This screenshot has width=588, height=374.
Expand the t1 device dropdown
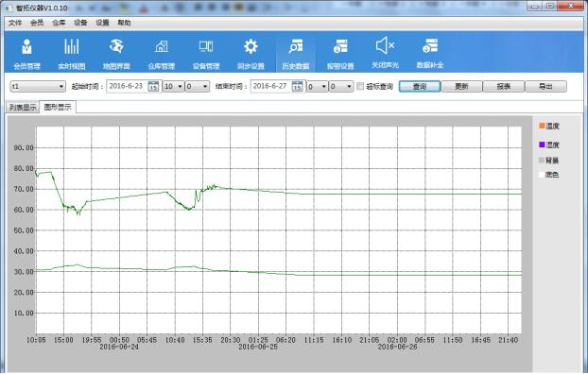(x=38, y=87)
